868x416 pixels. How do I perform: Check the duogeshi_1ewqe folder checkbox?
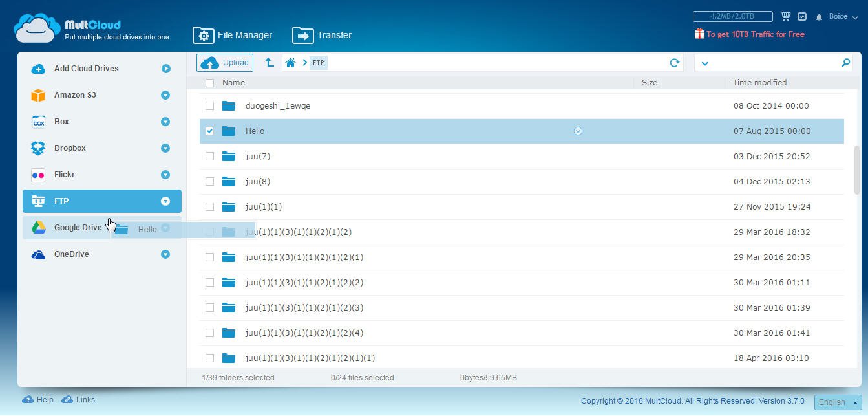point(209,105)
